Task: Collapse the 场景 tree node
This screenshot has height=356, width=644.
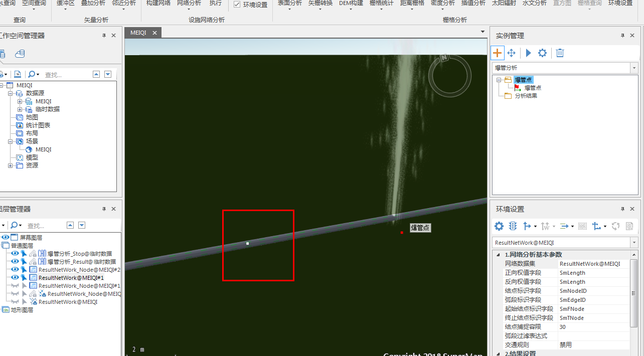Action: (11, 141)
